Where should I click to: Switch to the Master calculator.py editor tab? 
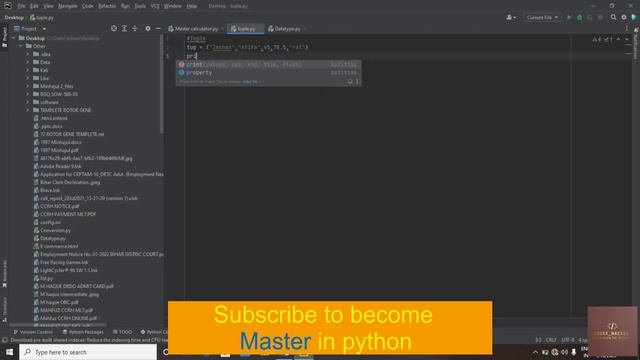click(x=196, y=29)
